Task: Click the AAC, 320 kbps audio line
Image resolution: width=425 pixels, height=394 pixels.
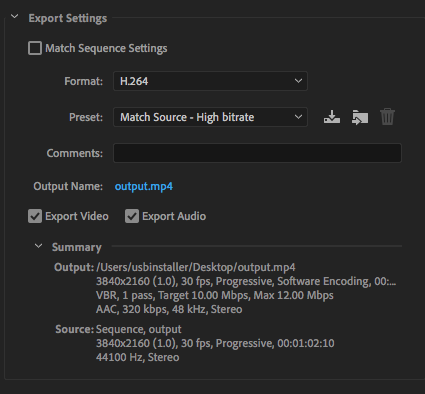Action: [169, 309]
